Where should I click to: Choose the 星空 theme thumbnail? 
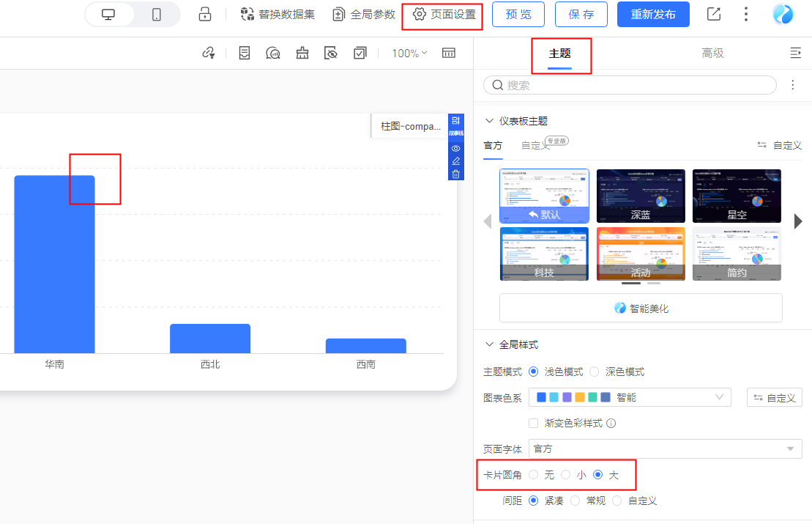click(x=737, y=196)
